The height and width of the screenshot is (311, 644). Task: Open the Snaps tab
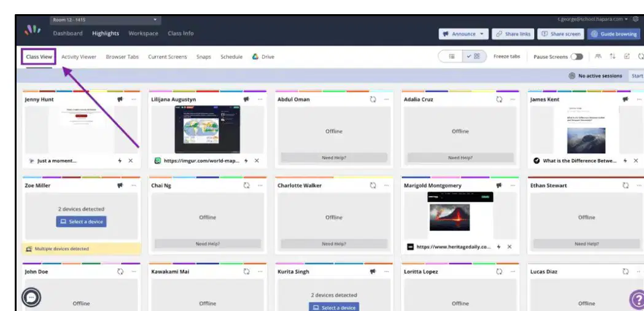[x=204, y=57]
